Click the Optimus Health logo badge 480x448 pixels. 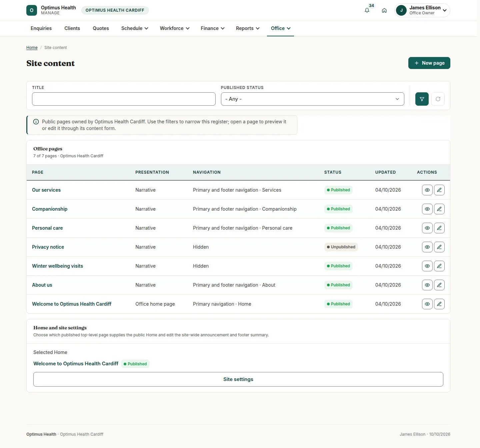pos(32,10)
